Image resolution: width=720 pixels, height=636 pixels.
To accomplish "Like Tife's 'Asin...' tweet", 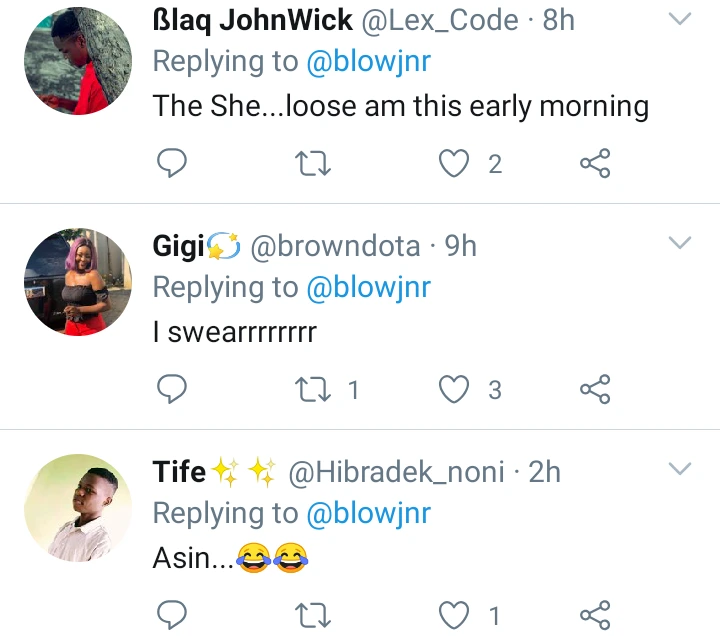I will point(454,615).
